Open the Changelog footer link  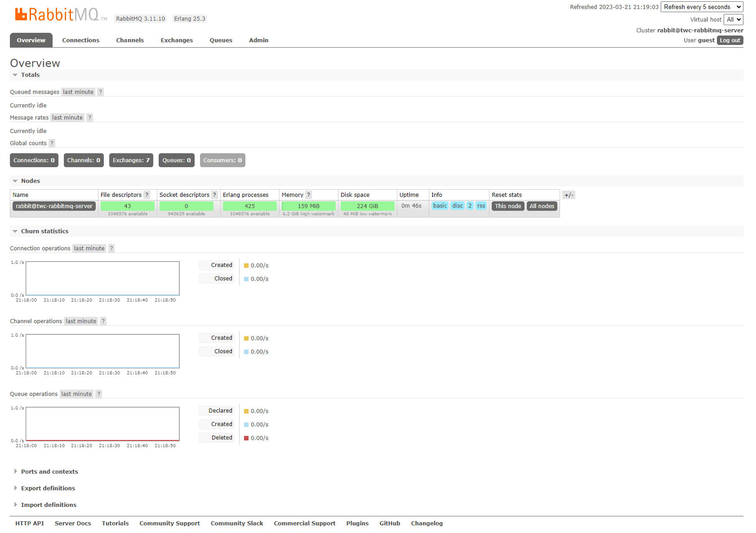[x=427, y=523]
